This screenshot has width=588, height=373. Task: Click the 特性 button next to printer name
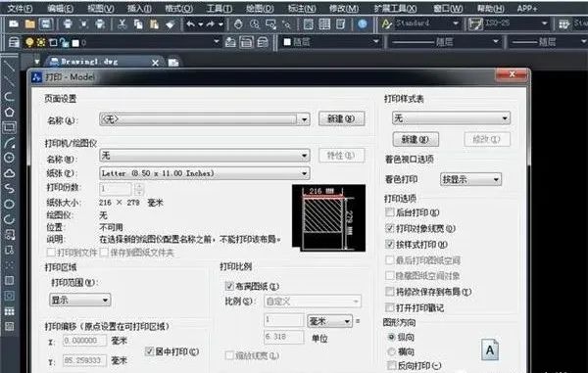tap(341, 155)
